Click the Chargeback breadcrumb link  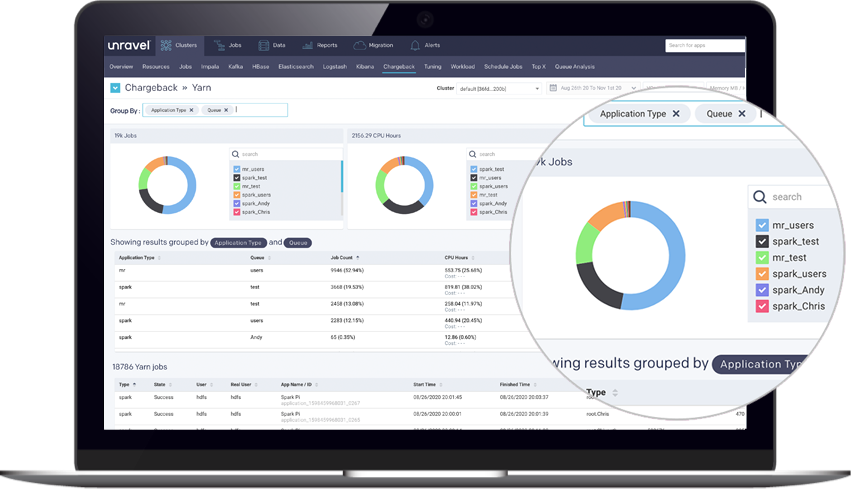click(x=151, y=88)
